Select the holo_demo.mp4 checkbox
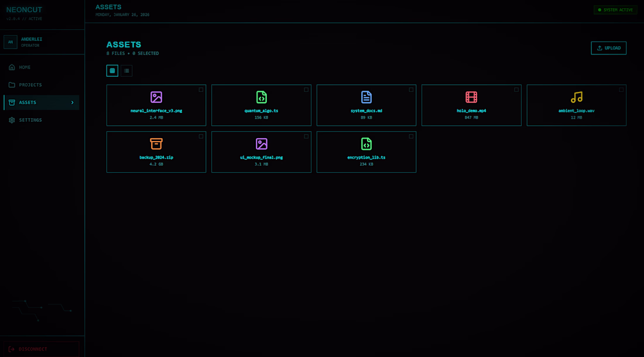 (x=516, y=90)
